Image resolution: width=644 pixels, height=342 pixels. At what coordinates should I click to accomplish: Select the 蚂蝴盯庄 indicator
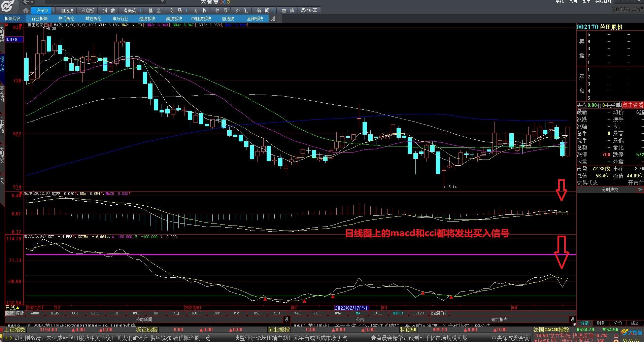(439, 313)
